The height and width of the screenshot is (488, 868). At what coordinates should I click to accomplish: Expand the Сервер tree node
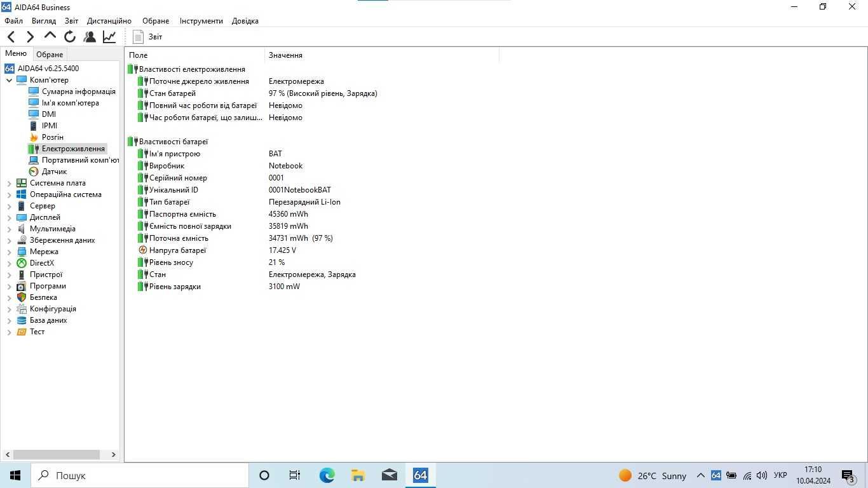click(x=9, y=206)
